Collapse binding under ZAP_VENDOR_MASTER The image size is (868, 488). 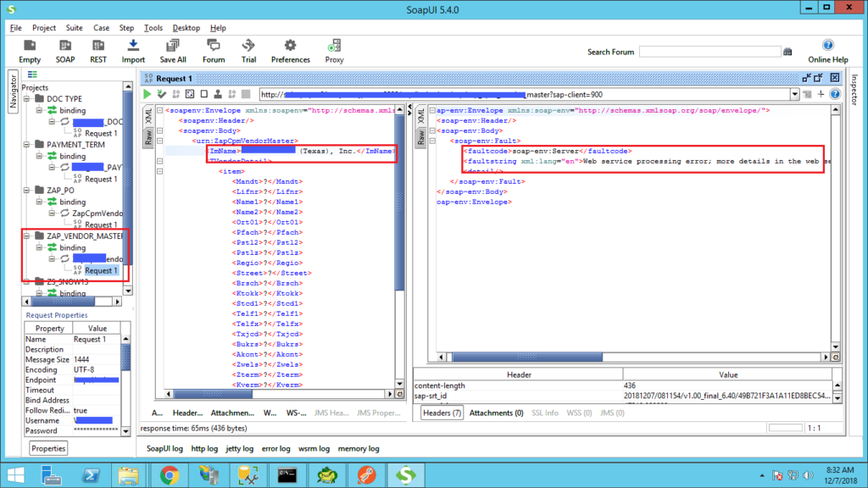(x=39, y=247)
